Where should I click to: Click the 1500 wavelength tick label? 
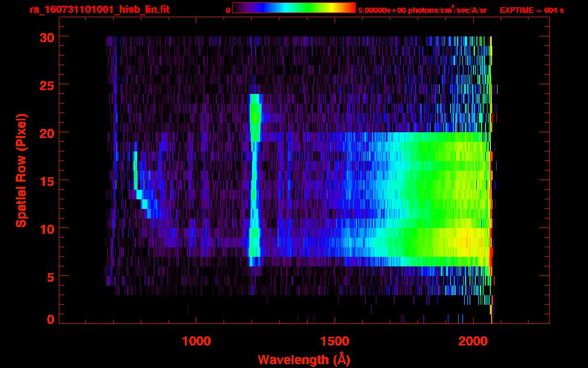(335, 341)
